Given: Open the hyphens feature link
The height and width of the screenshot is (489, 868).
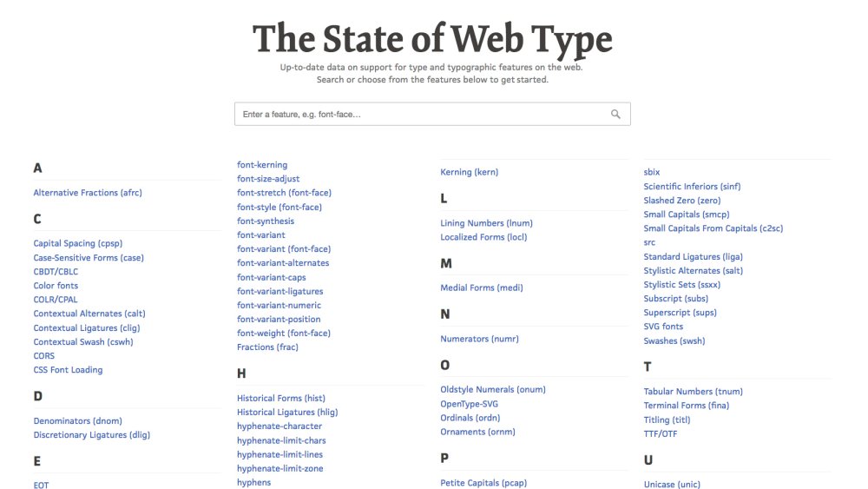Looking at the screenshot, I should 253,483.
